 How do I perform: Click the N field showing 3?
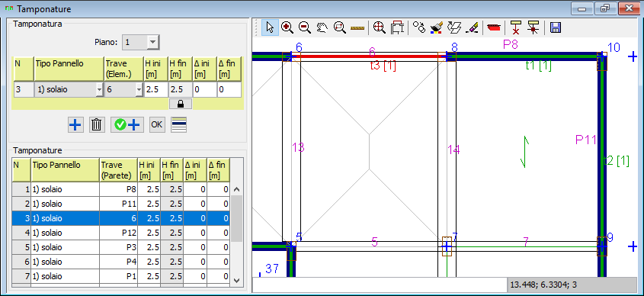click(x=24, y=89)
